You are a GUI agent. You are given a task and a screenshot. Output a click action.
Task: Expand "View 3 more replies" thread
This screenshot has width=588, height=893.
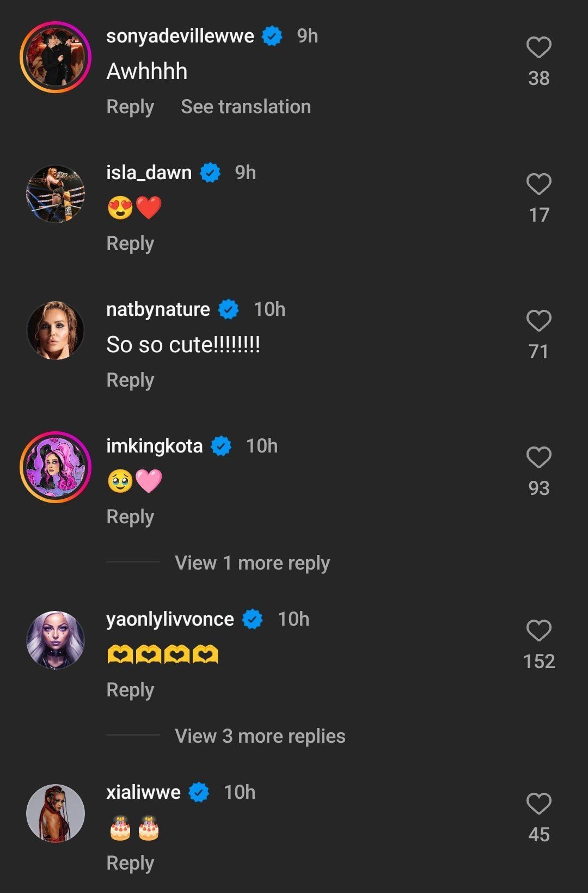(260, 736)
